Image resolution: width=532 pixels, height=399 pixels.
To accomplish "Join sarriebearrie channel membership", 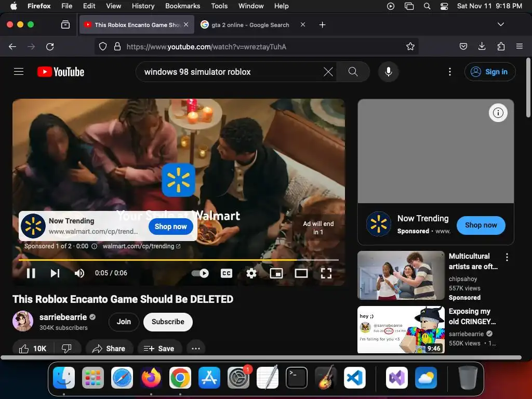I will (x=124, y=322).
